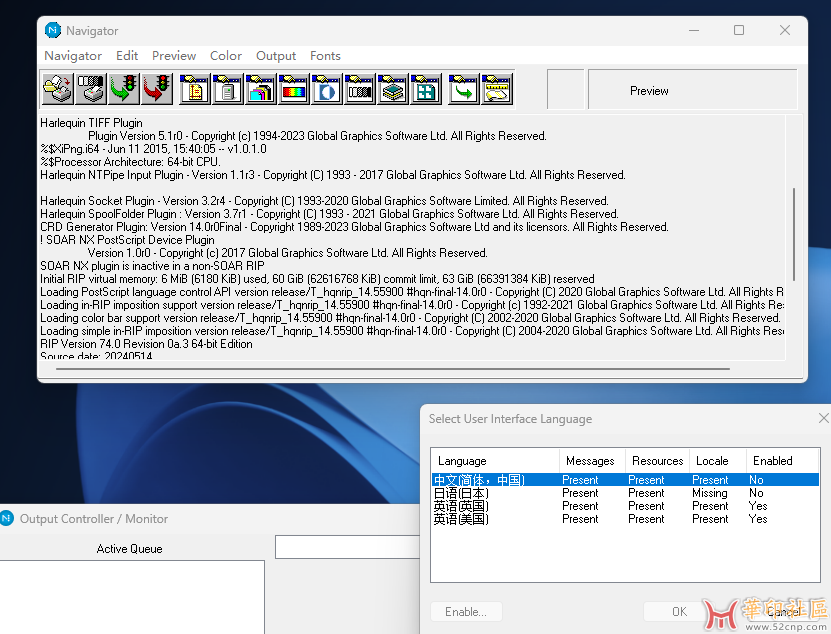The width and height of the screenshot is (831, 634).
Task: Click the Navigator log vertical scrollbar
Action: pyautogui.click(x=794, y=234)
